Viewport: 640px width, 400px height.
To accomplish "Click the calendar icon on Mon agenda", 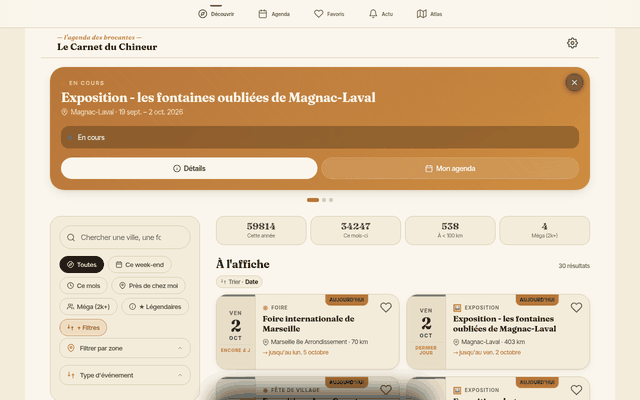I will click(x=429, y=168).
